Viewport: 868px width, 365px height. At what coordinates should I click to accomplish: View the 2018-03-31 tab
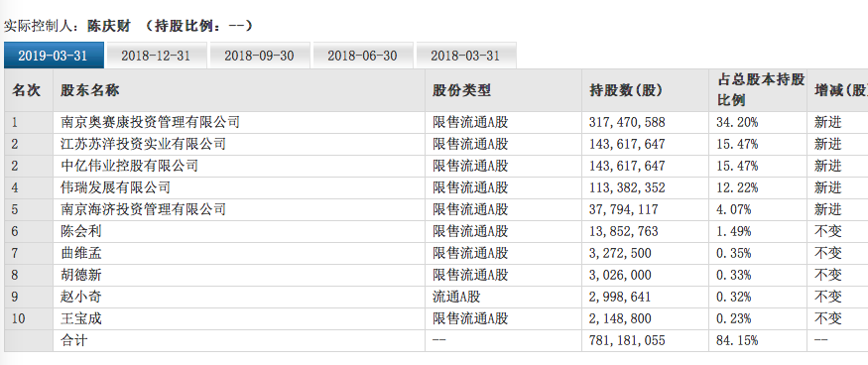point(466,56)
